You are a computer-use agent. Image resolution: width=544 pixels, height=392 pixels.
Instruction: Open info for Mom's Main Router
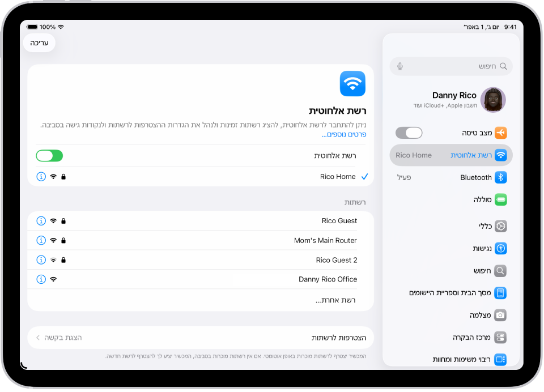pos(41,240)
